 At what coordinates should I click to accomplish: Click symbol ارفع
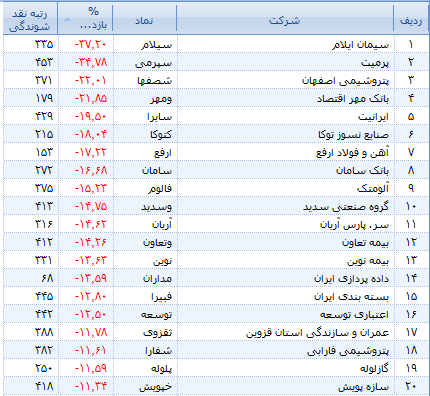(163, 153)
